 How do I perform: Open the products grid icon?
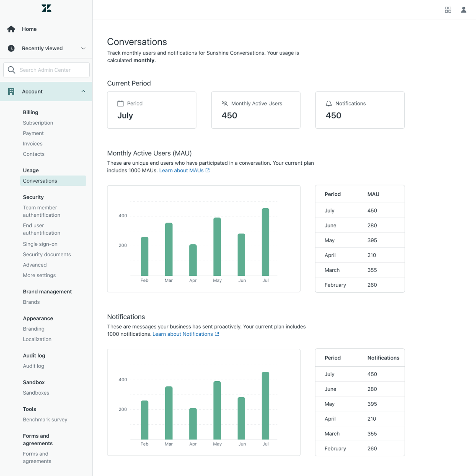tap(448, 10)
